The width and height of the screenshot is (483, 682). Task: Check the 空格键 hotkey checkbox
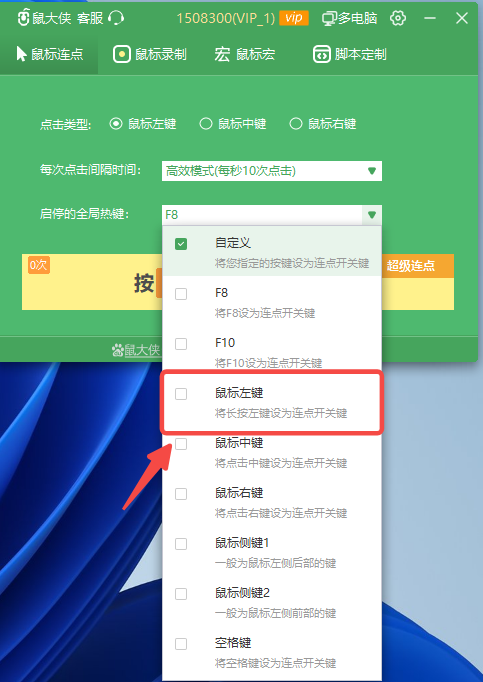point(181,644)
